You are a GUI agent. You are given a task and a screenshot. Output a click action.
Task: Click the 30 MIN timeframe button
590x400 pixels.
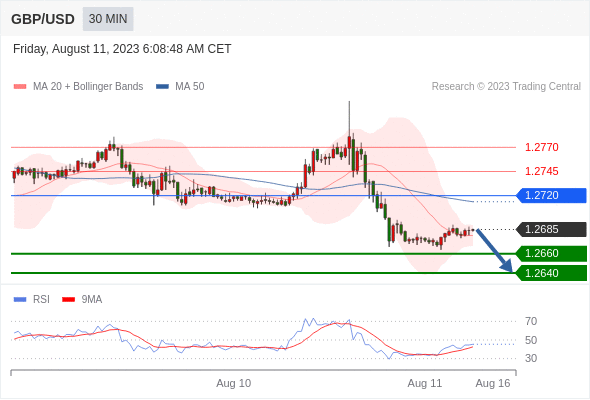click(x=108, y=19)
